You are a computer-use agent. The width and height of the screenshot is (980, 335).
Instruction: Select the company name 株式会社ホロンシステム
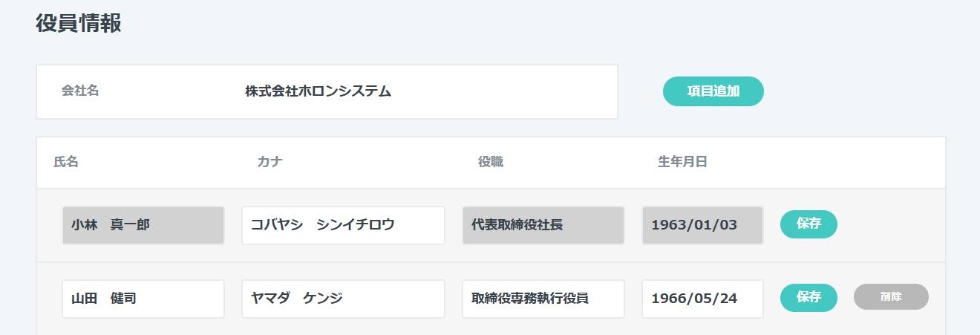coord(318,92)
